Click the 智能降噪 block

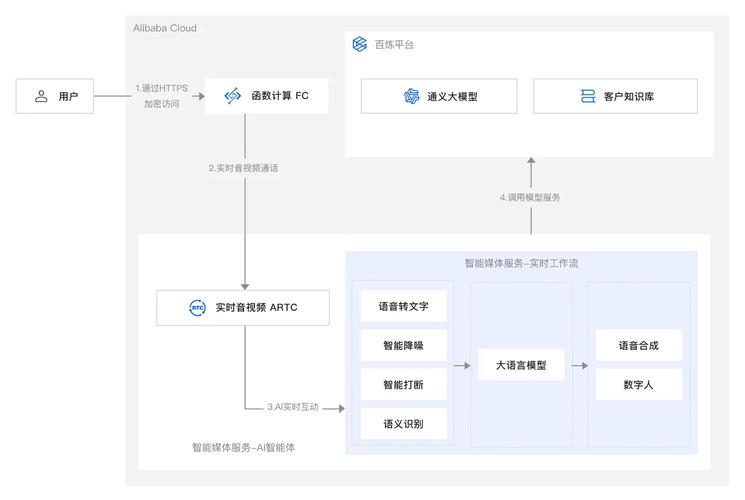coord(403,346)
